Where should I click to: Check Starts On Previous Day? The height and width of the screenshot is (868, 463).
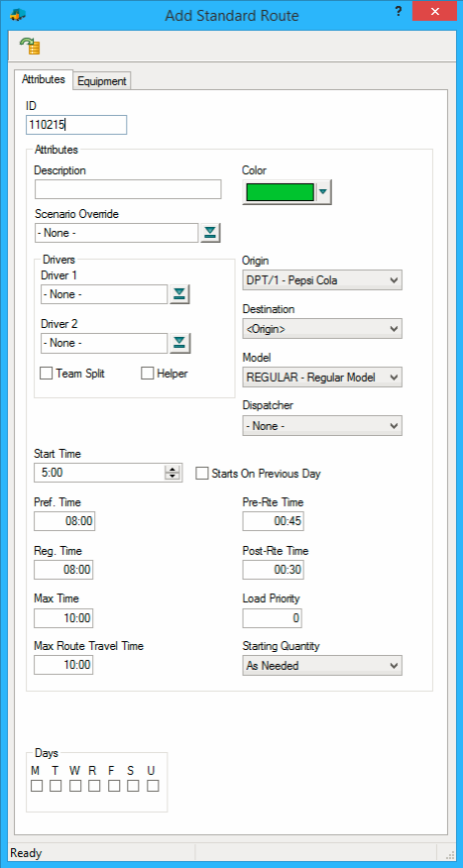(x=202, y=474)
